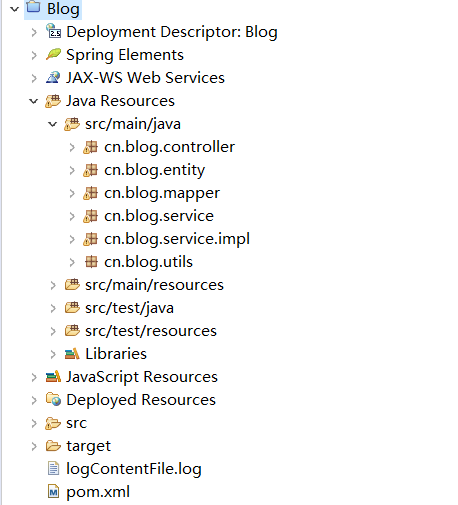Click the Libraries books icon
This screenshot has height=505, width=458.
(x=72, y=354)
